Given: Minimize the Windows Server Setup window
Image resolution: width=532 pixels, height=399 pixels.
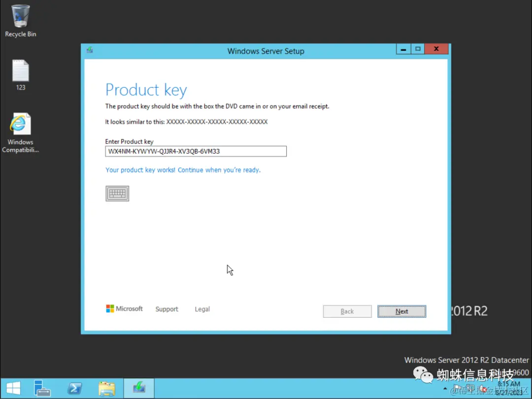Looking at the screenshot, I should 403,49.
